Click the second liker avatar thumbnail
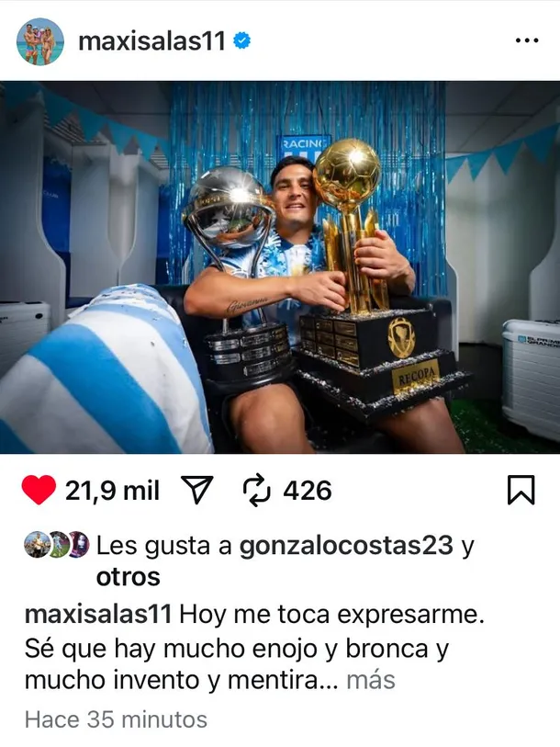560x747 pixels. [57, 545]
